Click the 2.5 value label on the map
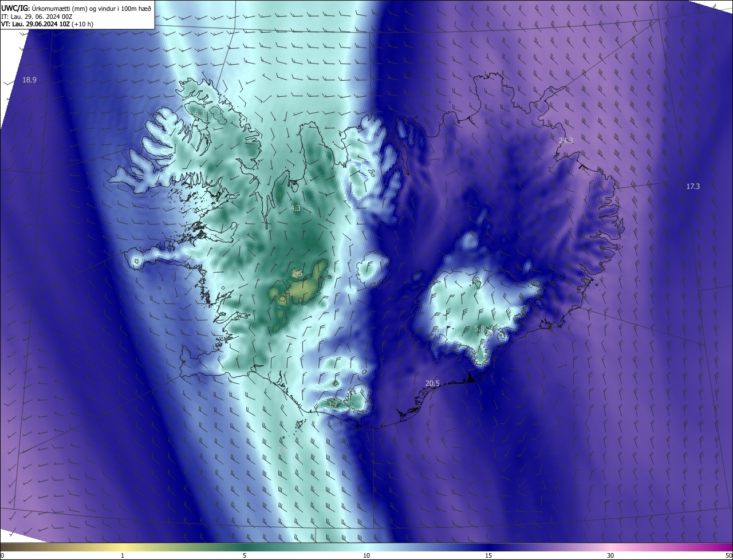Screen dimensions: 733x560 click(297, 274)
